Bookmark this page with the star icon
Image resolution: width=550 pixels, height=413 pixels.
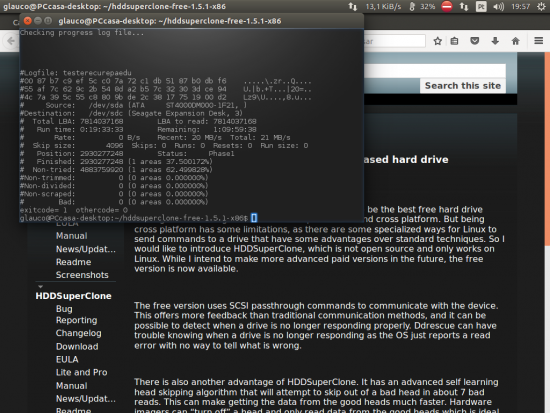tap(437, 41)
